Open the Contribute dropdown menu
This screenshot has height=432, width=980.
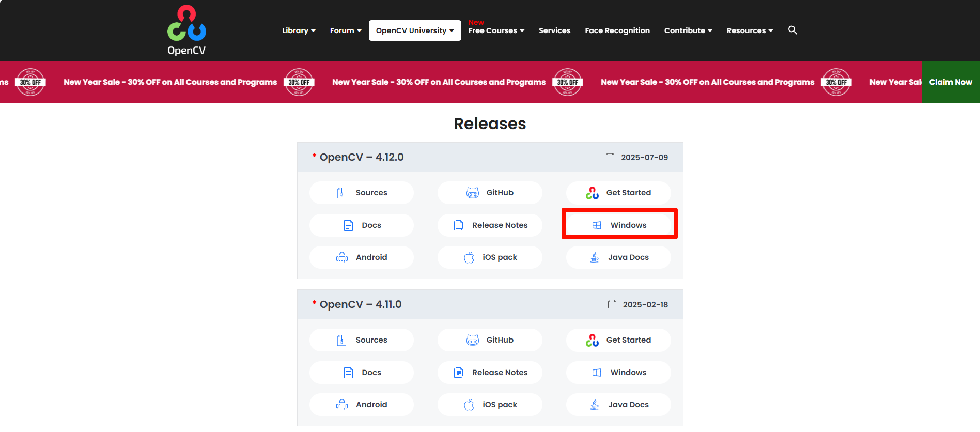click(688, 30)
